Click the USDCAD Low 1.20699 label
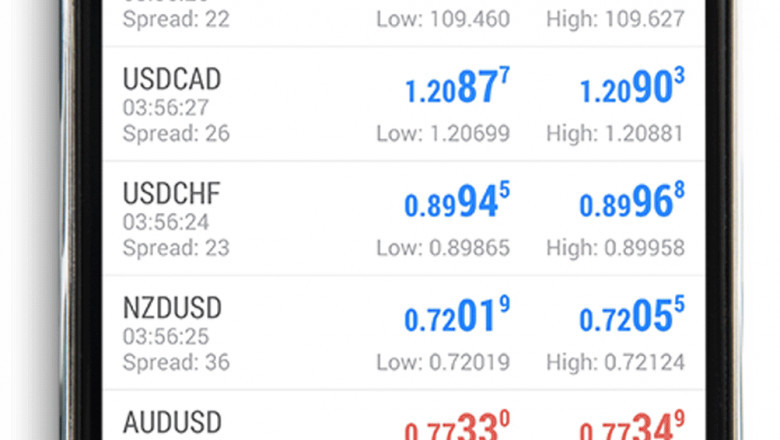The image size is (780, 440). 443,133
